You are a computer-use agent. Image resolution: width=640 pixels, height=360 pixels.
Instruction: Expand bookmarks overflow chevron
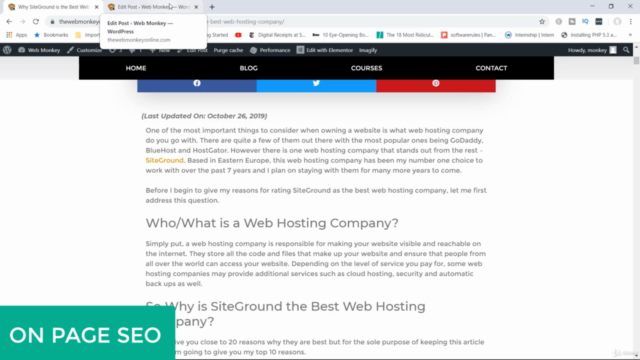point(630,35)
